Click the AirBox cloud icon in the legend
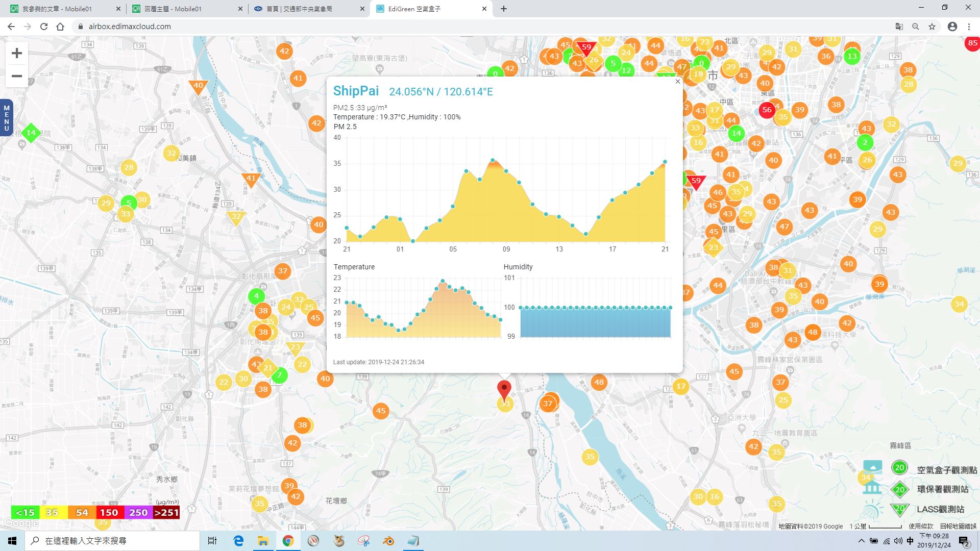980x551 pixels. [x=872, y=466]
